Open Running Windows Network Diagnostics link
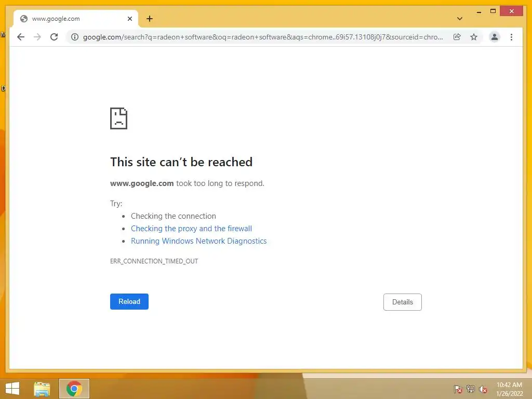This screenshot has height=399, width=532. click(x=199, y=241)
